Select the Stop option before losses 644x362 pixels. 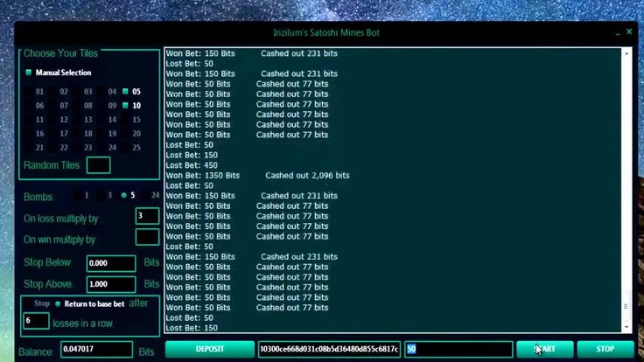coord(33,304)
